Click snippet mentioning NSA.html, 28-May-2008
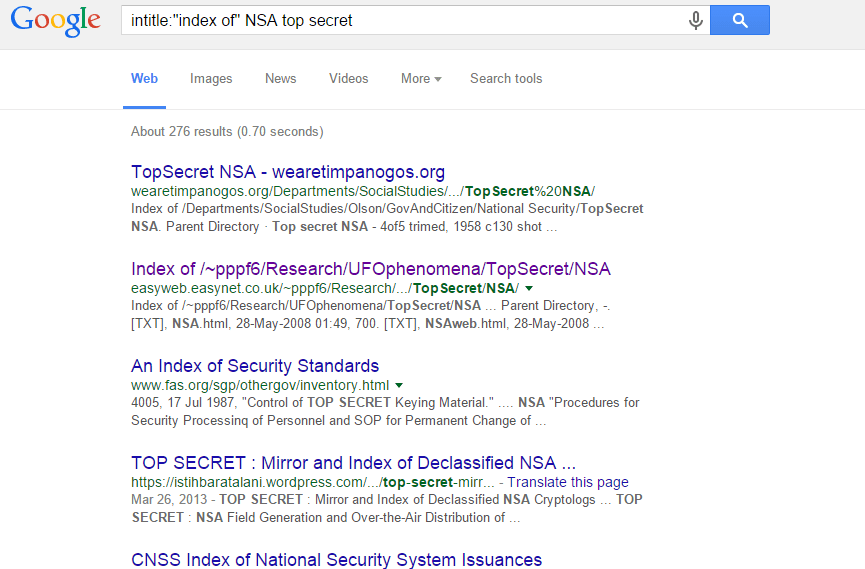 370,314
